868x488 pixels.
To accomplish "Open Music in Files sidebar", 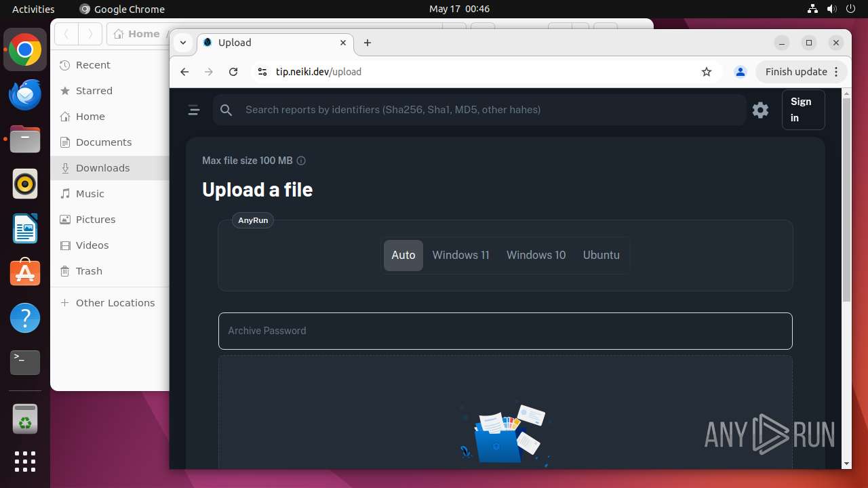I will 110,194.
